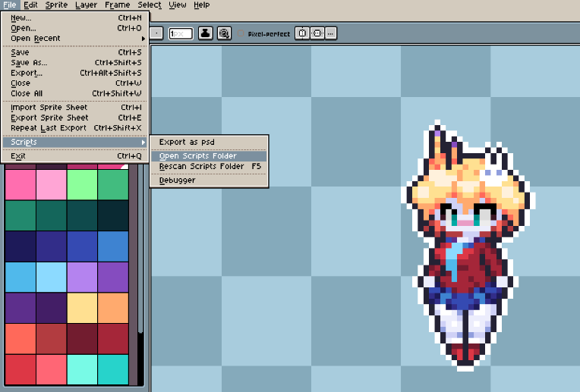
Task: Click the ink type stamp icon
Action: click(x=205, y=33)
